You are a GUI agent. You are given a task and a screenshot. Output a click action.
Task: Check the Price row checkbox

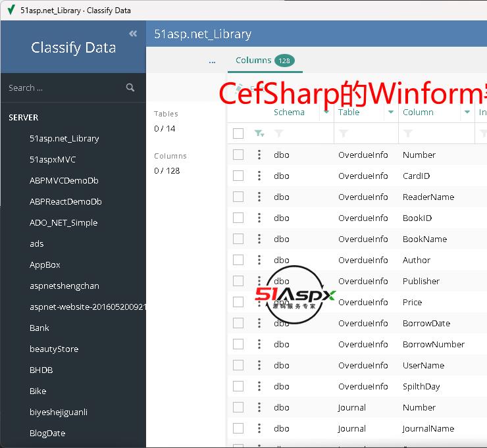tap(238, 302)
